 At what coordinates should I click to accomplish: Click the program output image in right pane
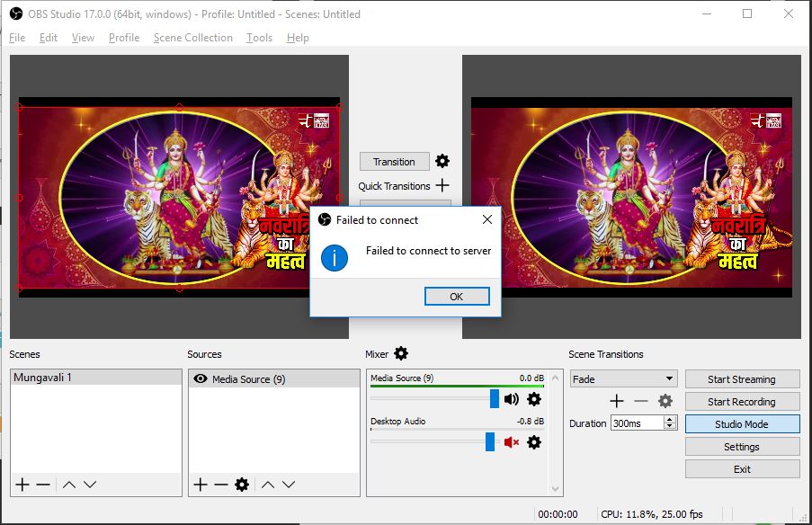click(631, 197)
